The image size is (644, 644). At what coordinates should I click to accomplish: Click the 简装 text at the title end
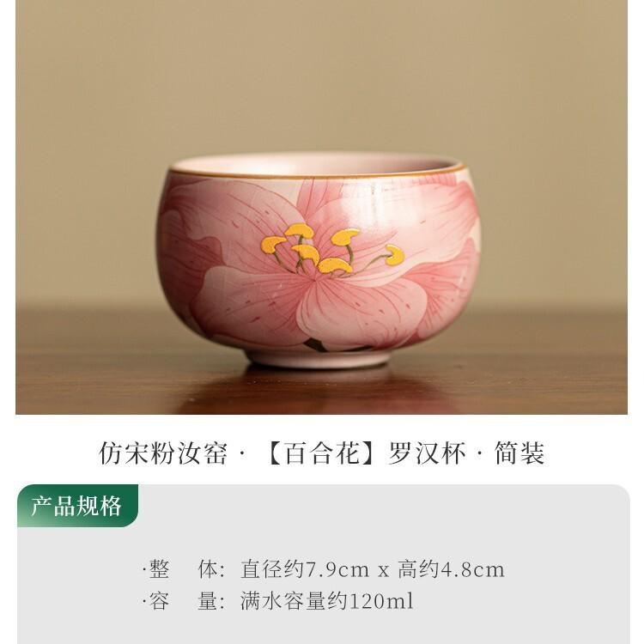coord(519,453)
